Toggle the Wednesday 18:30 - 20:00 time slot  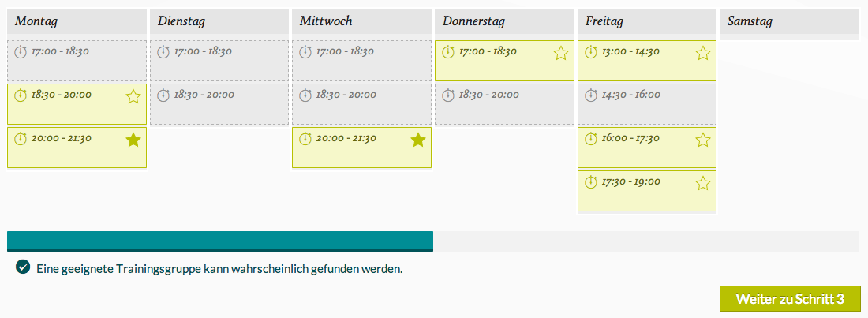coord(362,104)
